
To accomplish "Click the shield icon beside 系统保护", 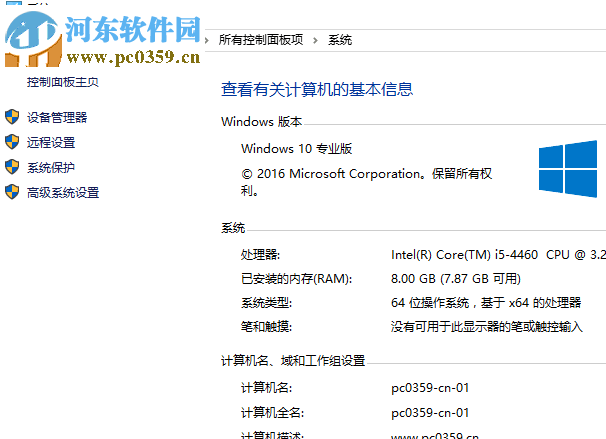I will [x=12, y=167].
